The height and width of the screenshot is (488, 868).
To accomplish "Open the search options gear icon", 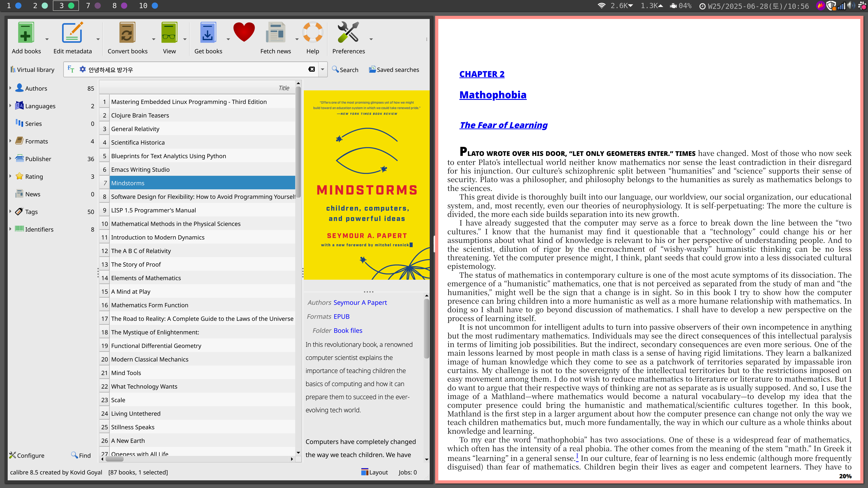I will tap(83, 69).
